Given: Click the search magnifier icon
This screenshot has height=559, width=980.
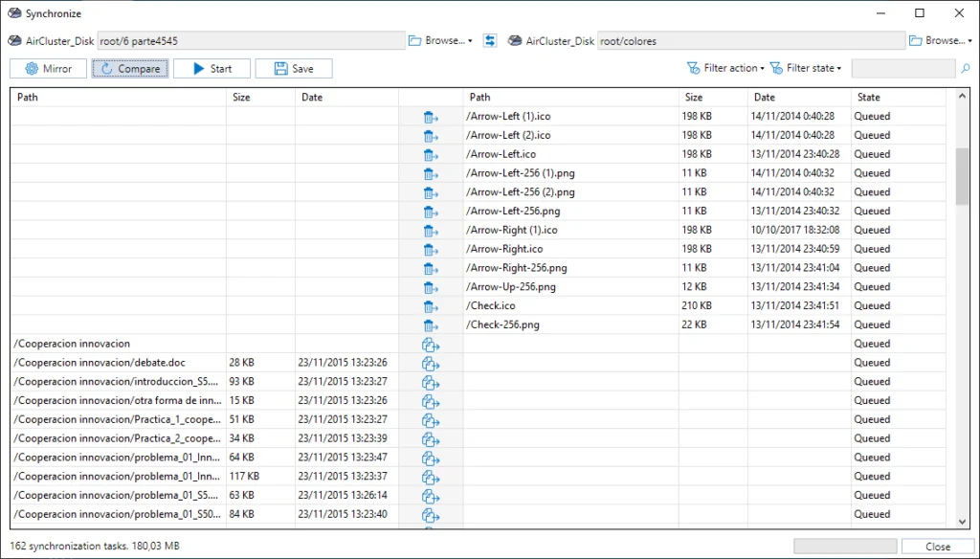Looking at the screenshot, I should coord(965,69).
